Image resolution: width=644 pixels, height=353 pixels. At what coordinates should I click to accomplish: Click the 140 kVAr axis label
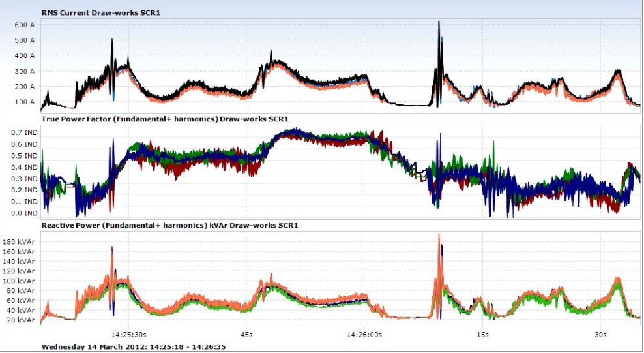[19, 262]
